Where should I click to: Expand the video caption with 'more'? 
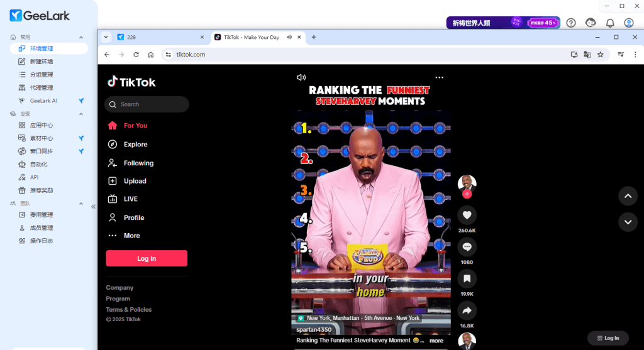[436, 341]
